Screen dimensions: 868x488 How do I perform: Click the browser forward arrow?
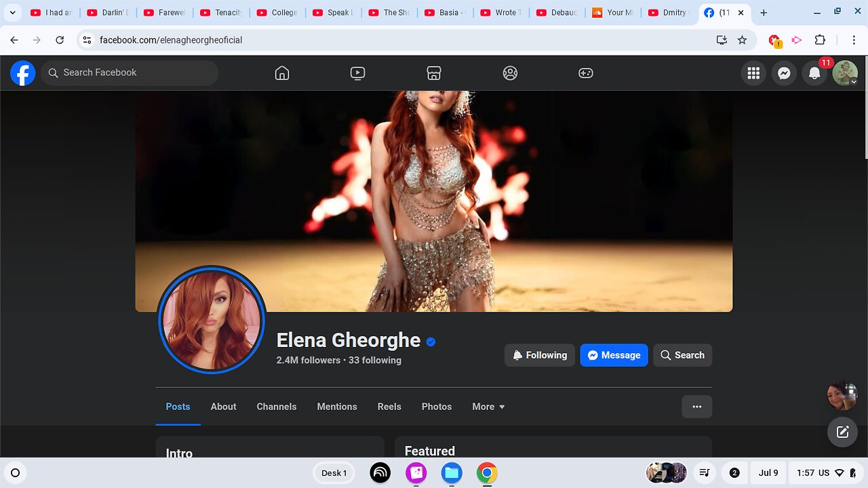pos(37,40)
